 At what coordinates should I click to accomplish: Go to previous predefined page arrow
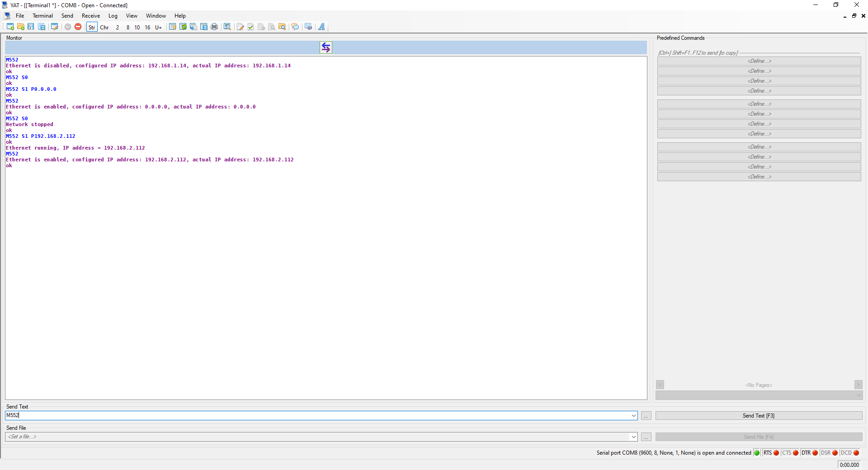click(660, 385)
